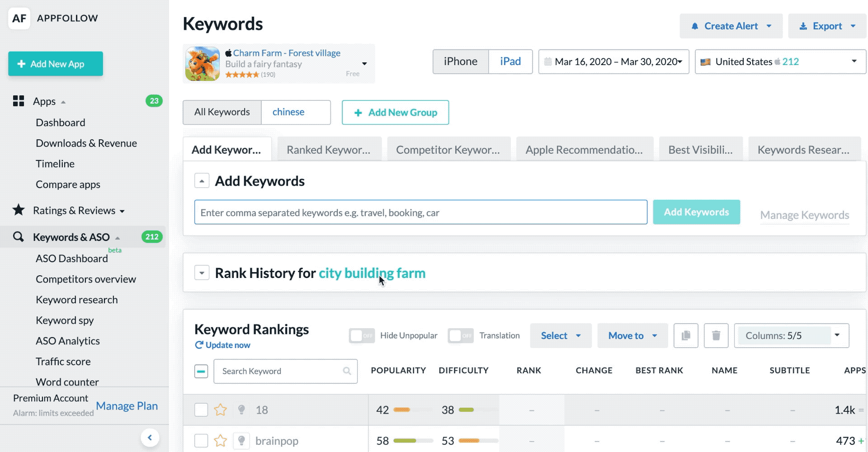Image resolution: width=868 pixels, height=452 pixels.
Task: Expand the Rank History section
Action: pyautogui.click(x=202, y=273)
